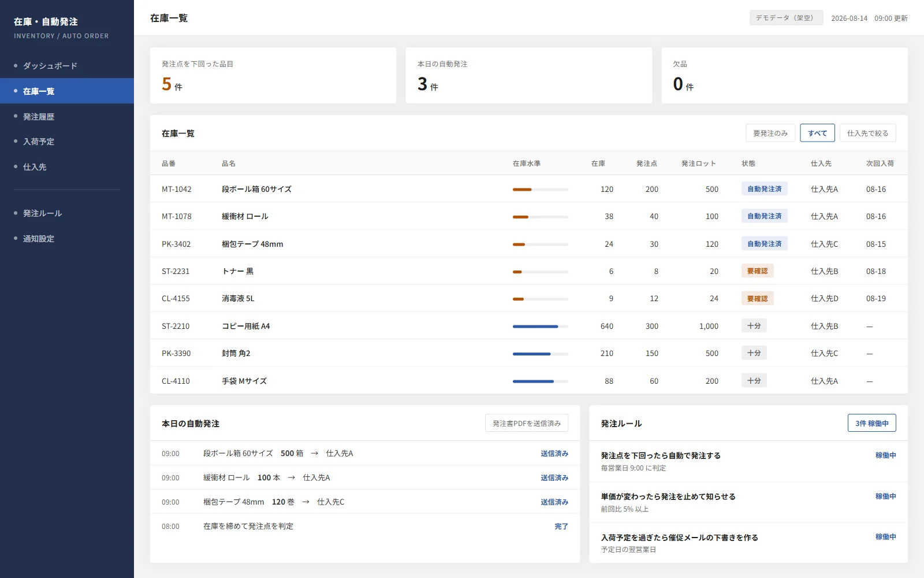The height and width of the screenshot is (578, 924).
Task: Click 仕入先D cell in CL-4155 row
Action: pyautogui.click(x=824, y=298)
